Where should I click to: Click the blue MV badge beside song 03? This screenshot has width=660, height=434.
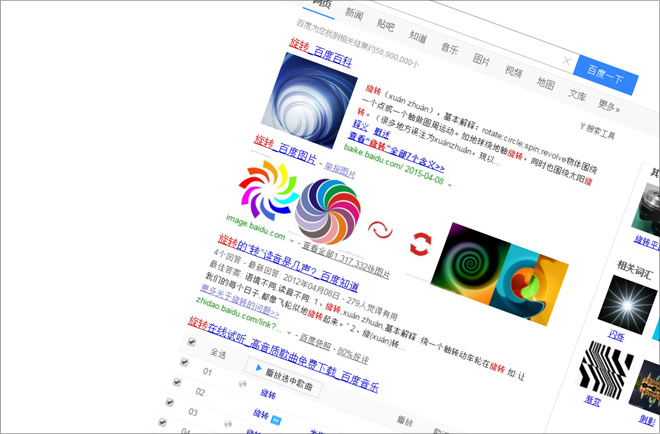tap(276, 420)
